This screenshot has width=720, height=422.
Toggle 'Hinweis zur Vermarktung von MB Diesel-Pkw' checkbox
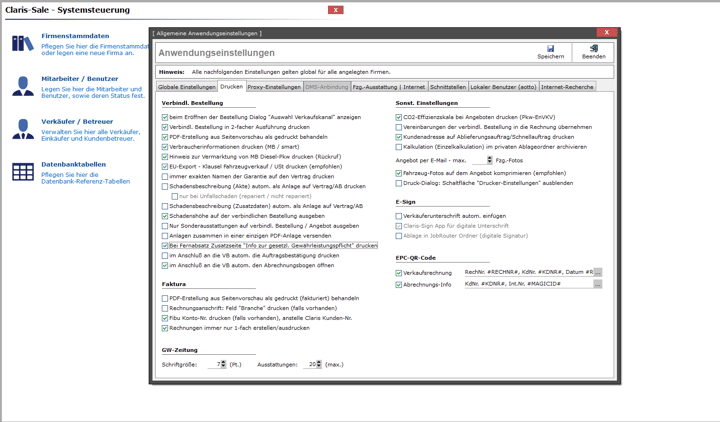(x=165, y=157)
